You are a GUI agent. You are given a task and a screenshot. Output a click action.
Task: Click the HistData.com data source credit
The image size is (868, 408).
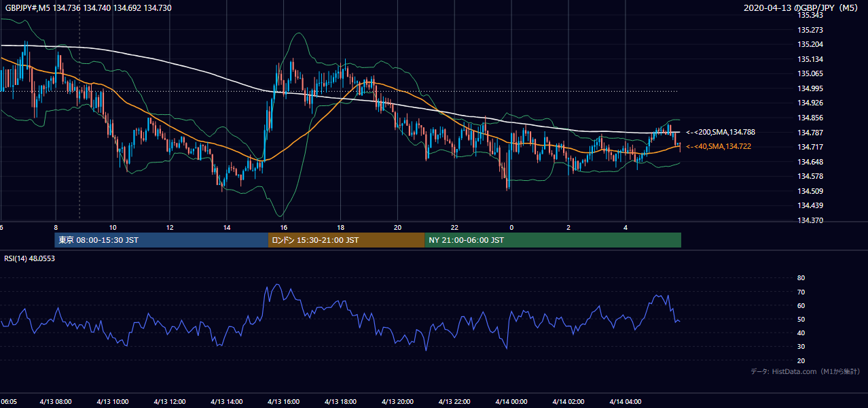[806, 371]
